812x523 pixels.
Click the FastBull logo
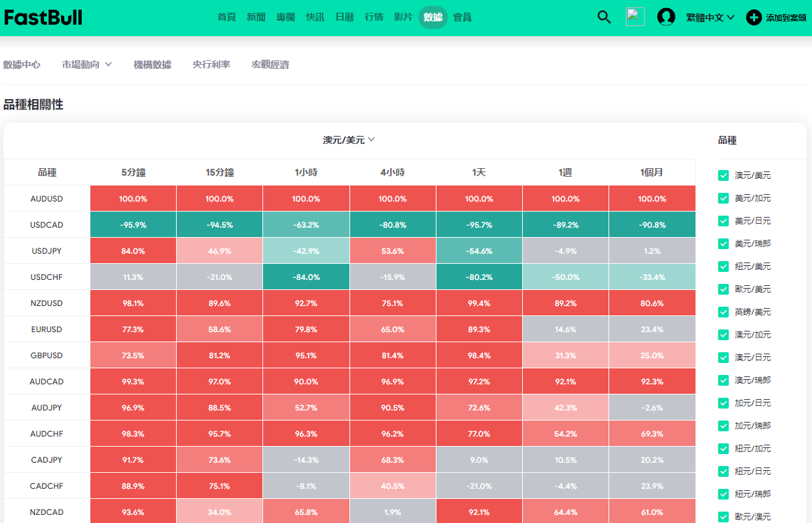click(44, 17)
